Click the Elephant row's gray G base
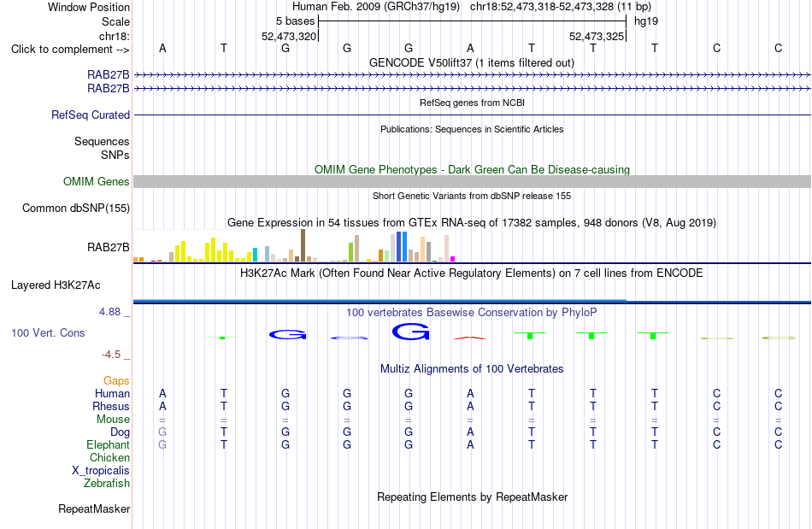 pos(162,444)
